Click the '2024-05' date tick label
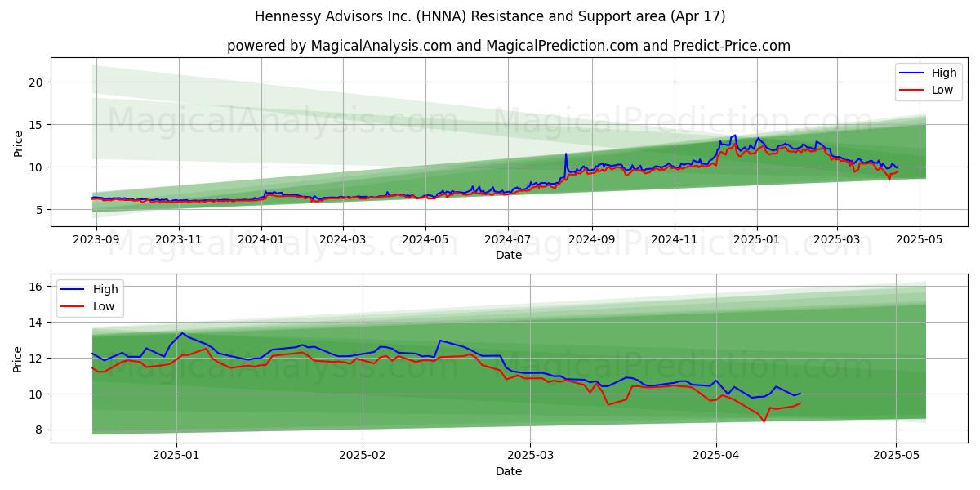 (x=425, y=241)
